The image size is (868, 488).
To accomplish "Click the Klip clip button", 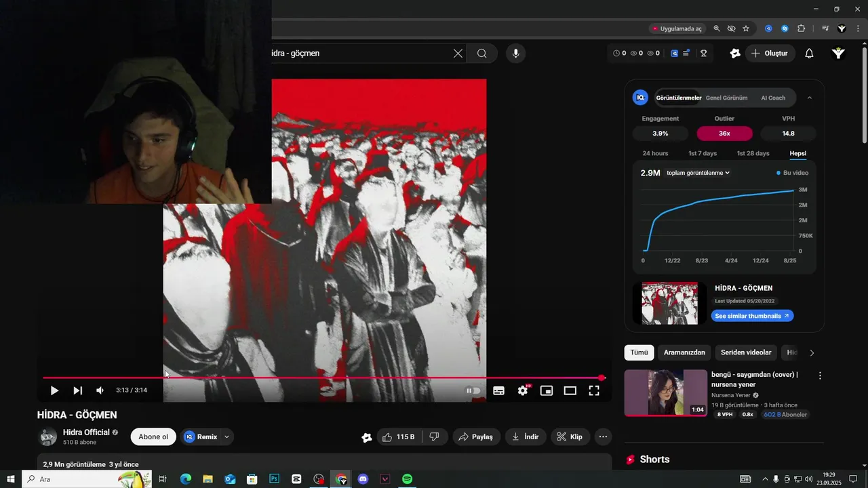I will (x=570, y=437).
